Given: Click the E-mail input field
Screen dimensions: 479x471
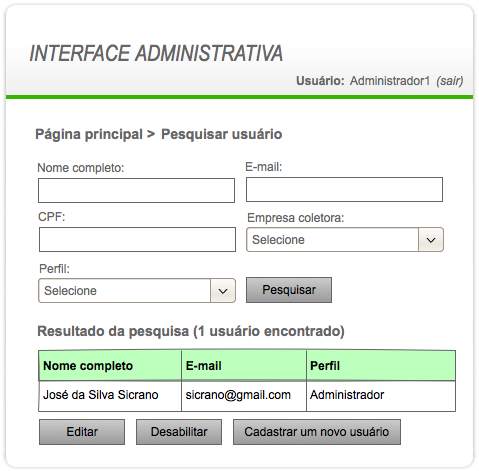Looking at the screenshot, I should (x=344, y=189).
